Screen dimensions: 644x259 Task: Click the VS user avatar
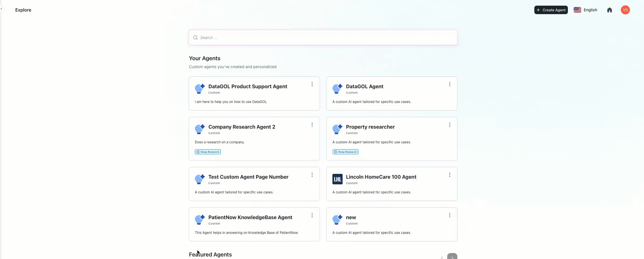pos(625,10)
